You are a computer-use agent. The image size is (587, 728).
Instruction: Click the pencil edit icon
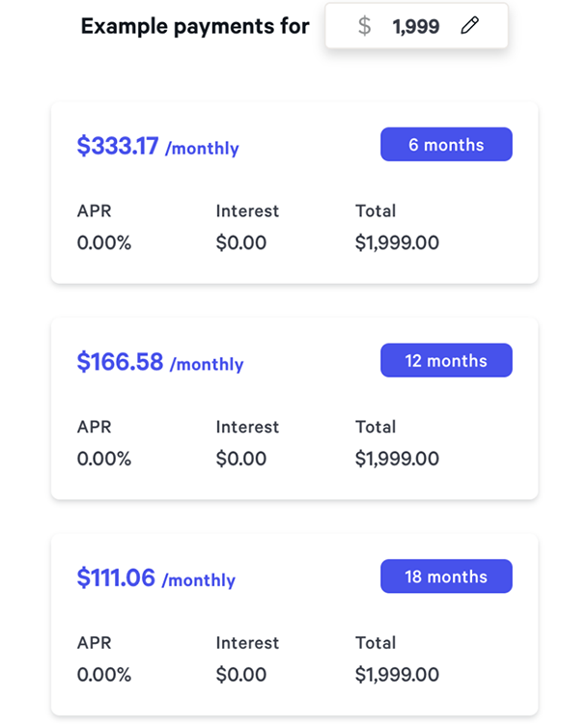470,26
